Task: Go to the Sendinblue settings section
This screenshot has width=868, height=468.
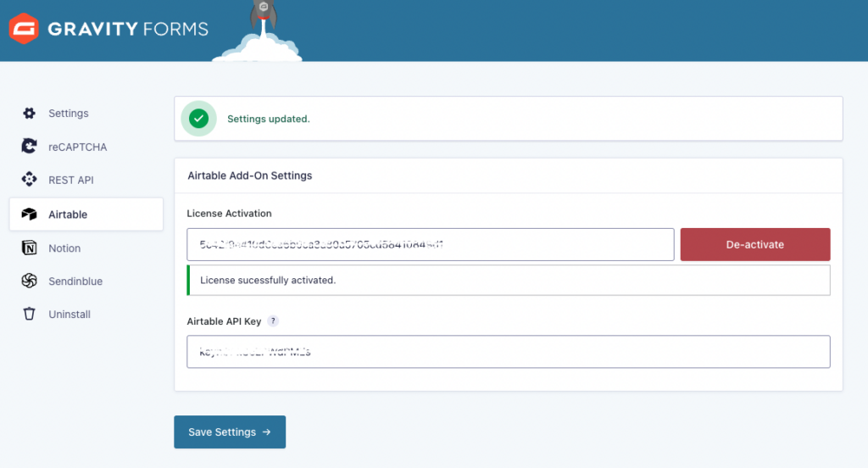Action: tap(75, 281)
